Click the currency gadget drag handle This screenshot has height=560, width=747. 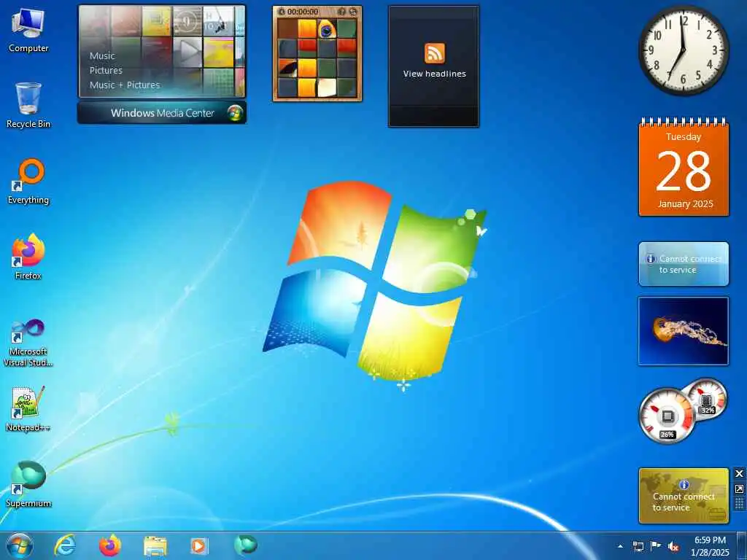point(739,503)
